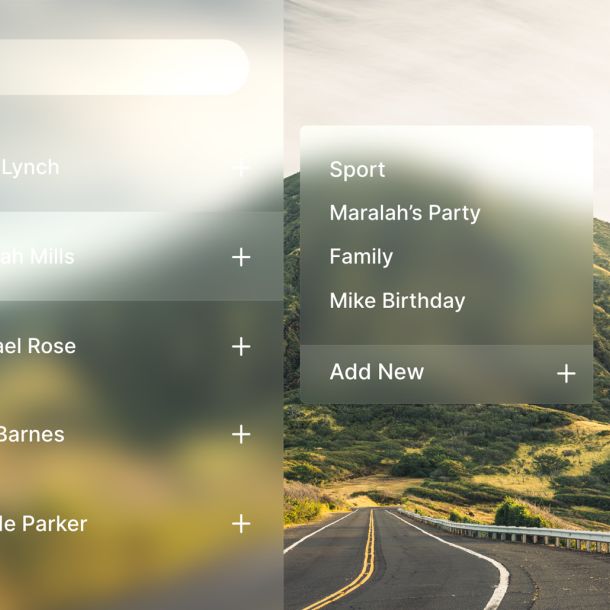Pick Mike Birthday in the popup list

(397, 301)
